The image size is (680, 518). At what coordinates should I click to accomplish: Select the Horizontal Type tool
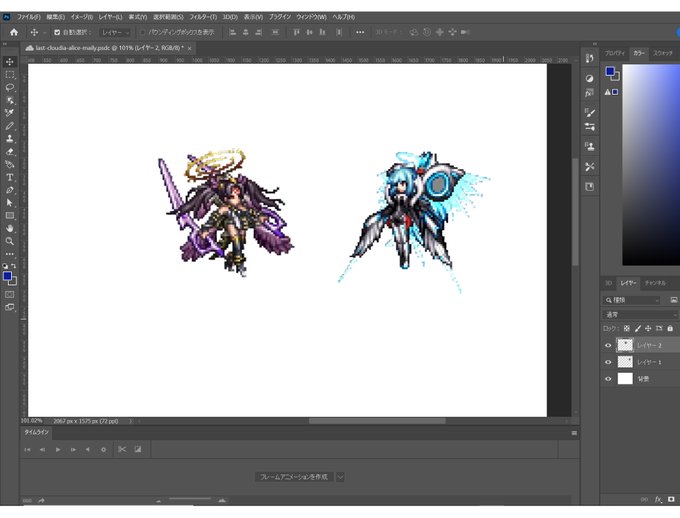click(10, 177)
